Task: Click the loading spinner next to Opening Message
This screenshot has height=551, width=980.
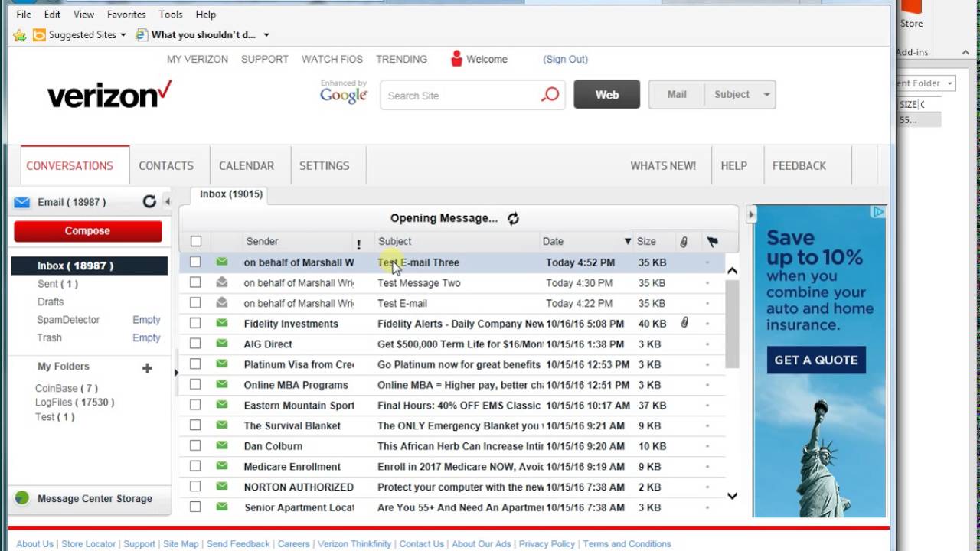Action: coord(513,218)
